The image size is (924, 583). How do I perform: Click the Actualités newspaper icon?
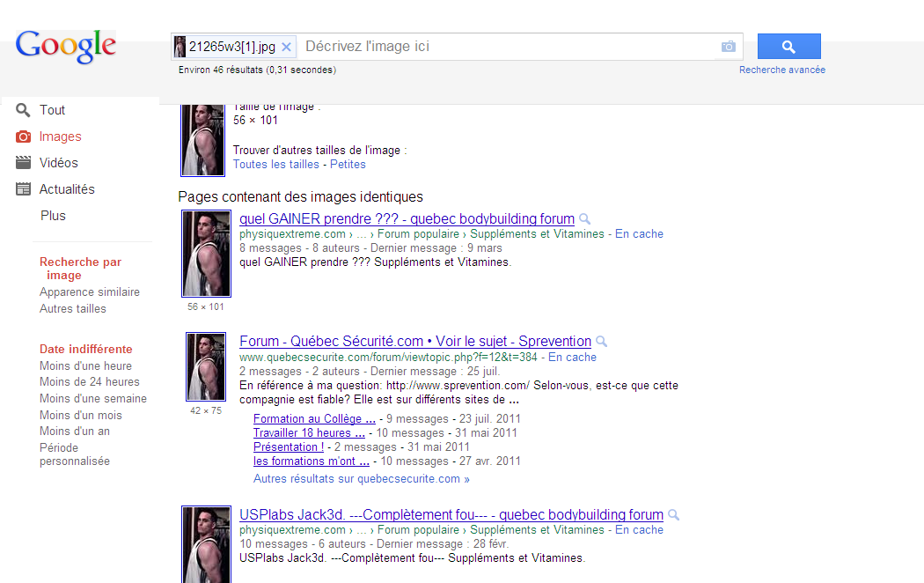tap(23, 189)
